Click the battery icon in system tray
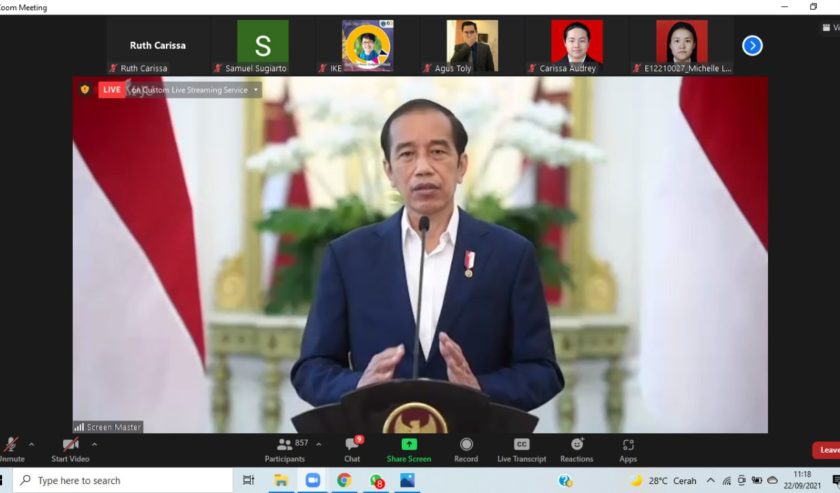 757,481
